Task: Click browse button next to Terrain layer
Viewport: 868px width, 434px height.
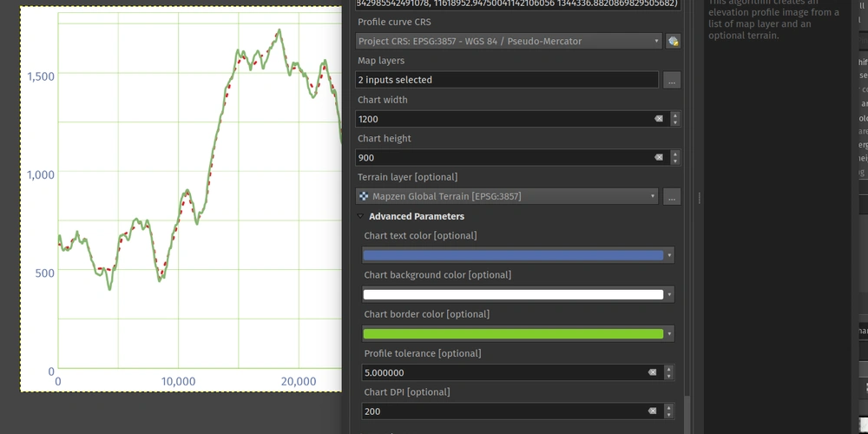Action: point(672,196)
